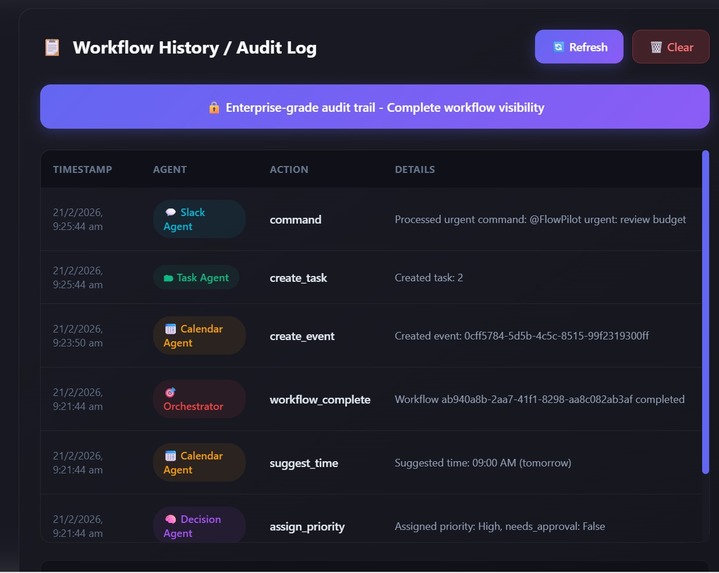Select the Task Agent badge
The image size is (719, 573).
tap(196, 278)
